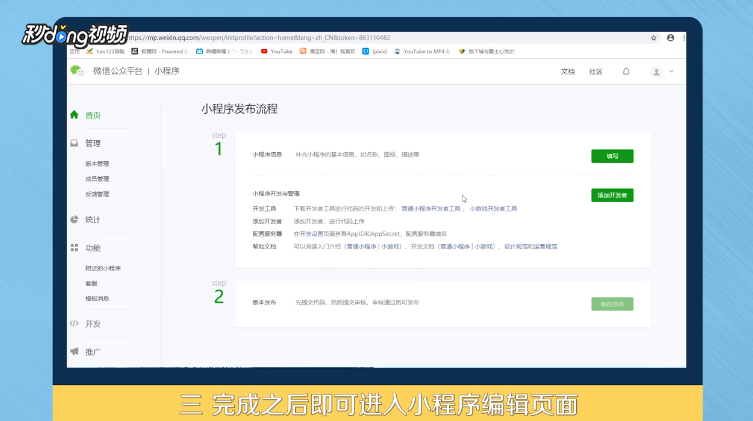The image size is (753, 421).
Task: Click the 小程序发布流程 heading
Action: tap(239, 109)
